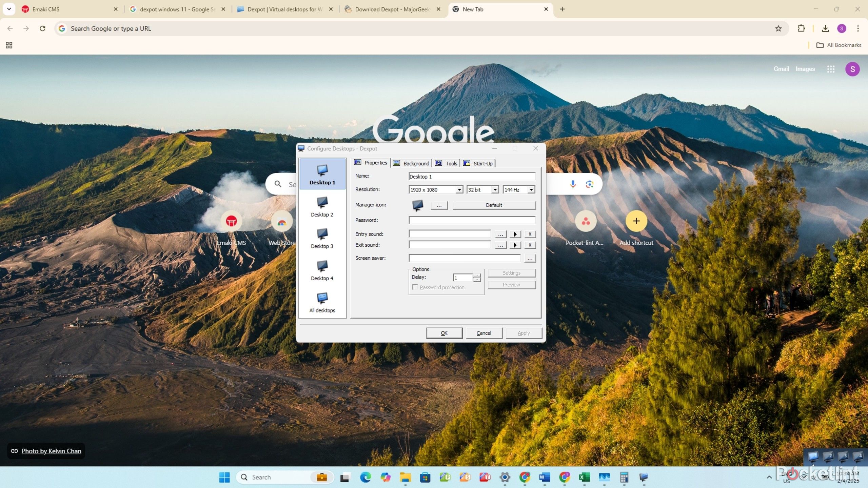868x488 pixels.
Task: Click the Entry sound play button
Action: click(x=514, y=233)
